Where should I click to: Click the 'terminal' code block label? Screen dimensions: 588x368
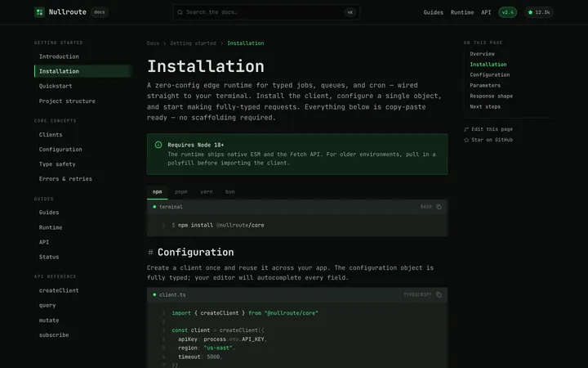[x=171, y=207]
